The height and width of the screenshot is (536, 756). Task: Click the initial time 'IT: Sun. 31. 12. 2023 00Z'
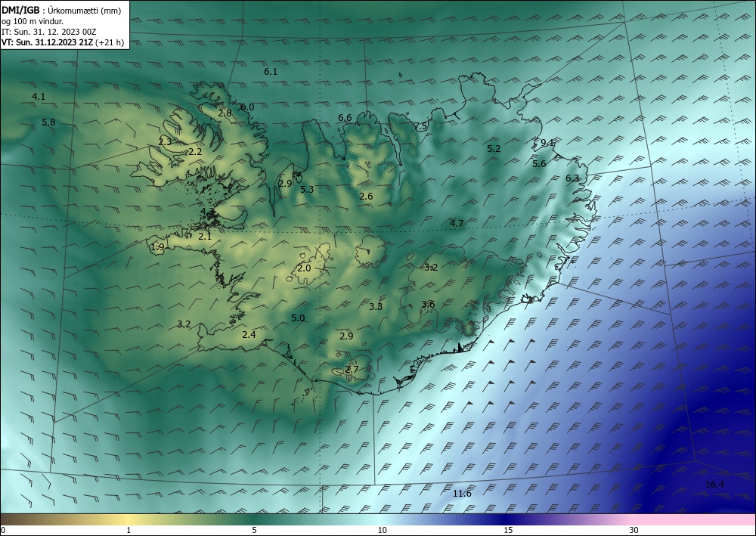tap(48, 32)
